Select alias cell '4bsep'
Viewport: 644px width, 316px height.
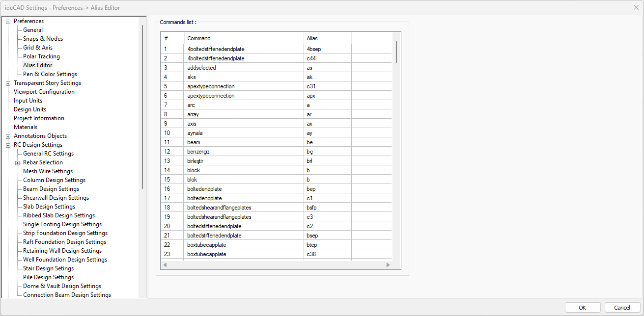pyautogui.click(x=328, y=49)
